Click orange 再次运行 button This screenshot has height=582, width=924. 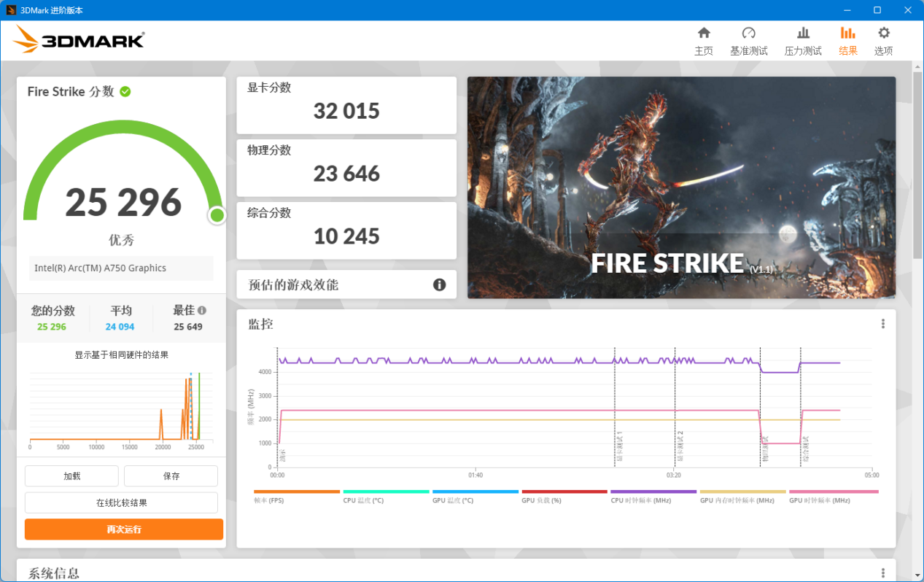pos(124,529)
